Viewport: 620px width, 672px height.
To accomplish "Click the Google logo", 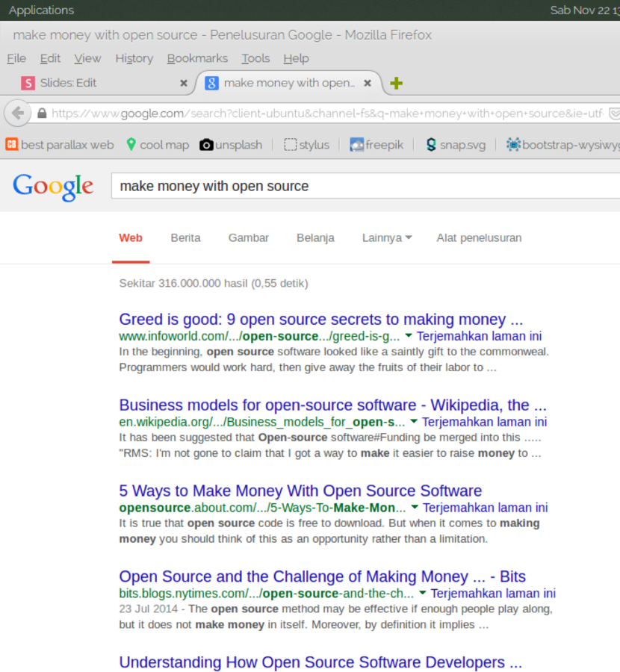I will tap(53, 187).
